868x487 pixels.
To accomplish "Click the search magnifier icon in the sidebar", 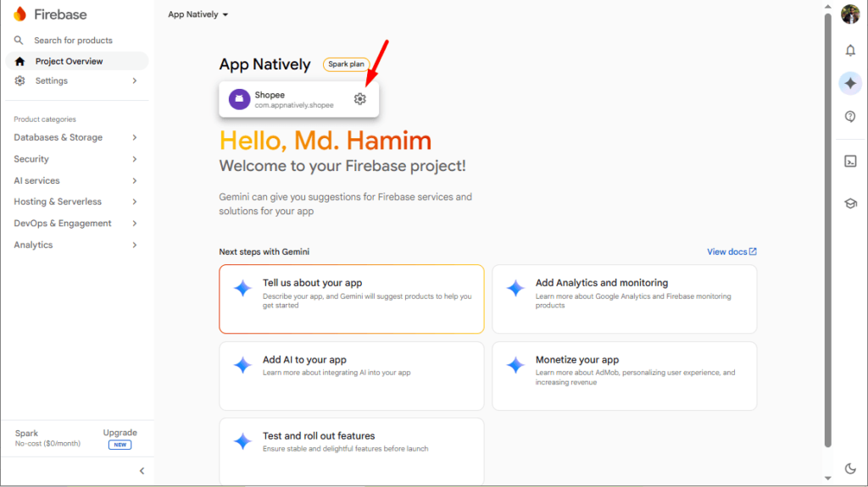I will (19, 41).
